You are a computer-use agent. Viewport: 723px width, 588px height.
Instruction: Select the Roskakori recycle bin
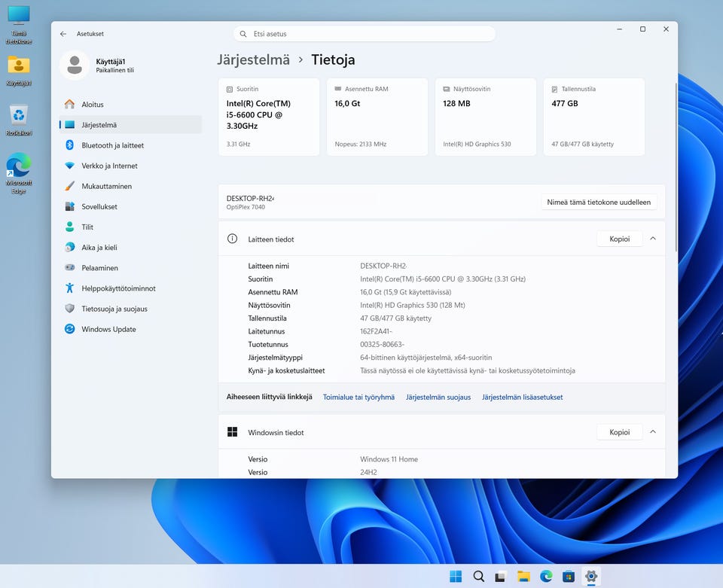click(x=19, y=120)
